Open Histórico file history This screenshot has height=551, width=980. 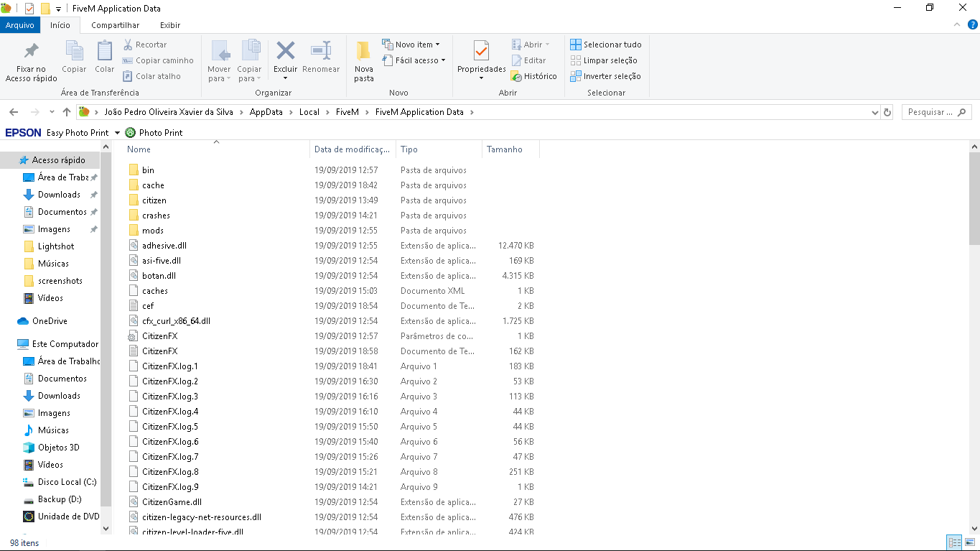(533, 76)
